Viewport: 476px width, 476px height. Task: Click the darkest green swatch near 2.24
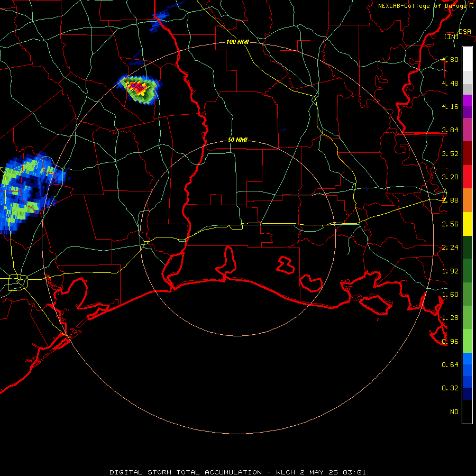point(467,248)
